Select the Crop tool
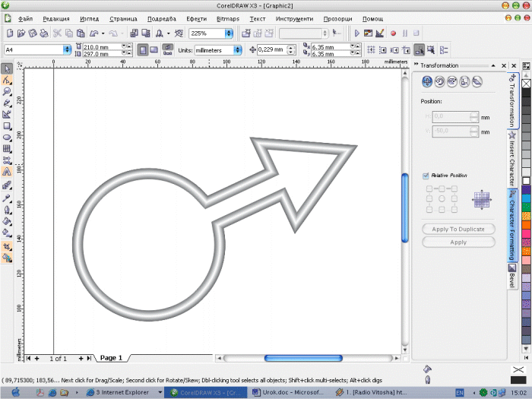532x399 pixels. [7, 247]
